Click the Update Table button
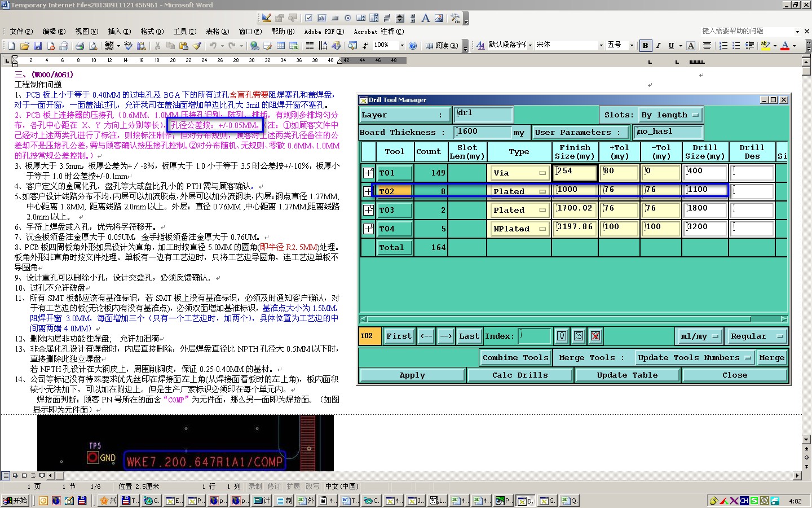 point(627,375)
